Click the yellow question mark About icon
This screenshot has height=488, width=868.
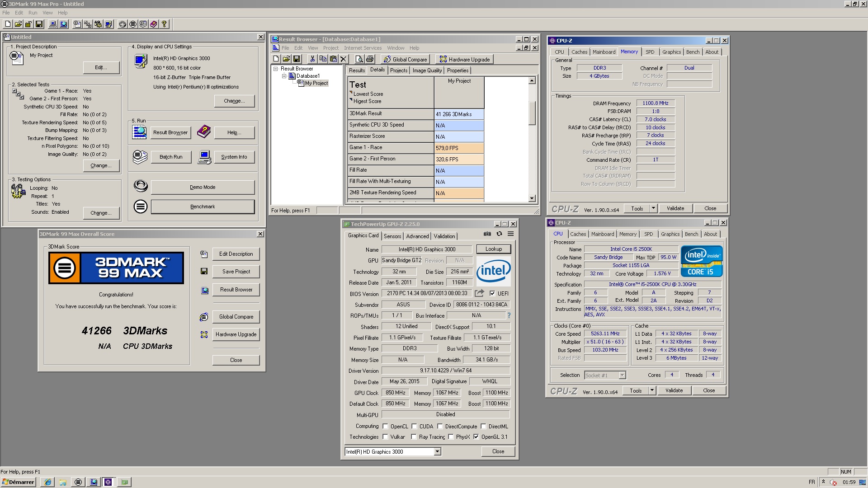tap(164, 24)
